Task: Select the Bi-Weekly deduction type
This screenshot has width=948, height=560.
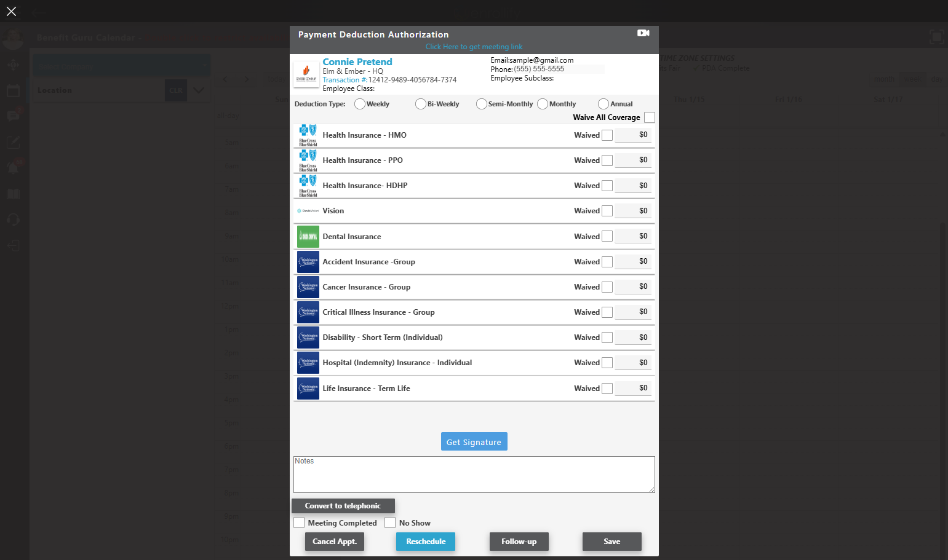Action: (x=421, y=104)
